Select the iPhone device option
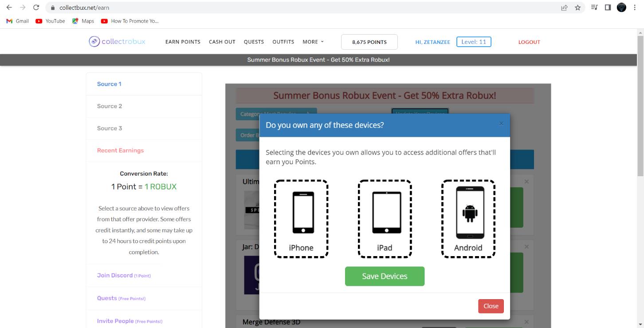 tap(301, 219)
